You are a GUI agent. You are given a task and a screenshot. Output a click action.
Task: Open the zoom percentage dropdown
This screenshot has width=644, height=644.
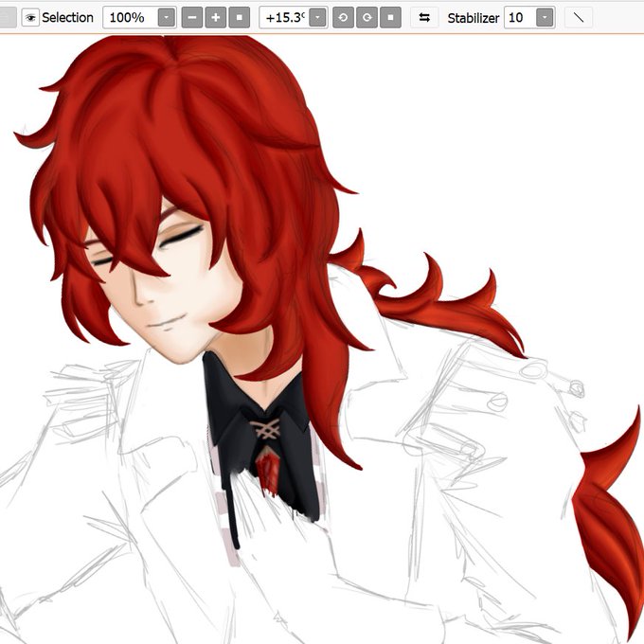coord(167,18)
